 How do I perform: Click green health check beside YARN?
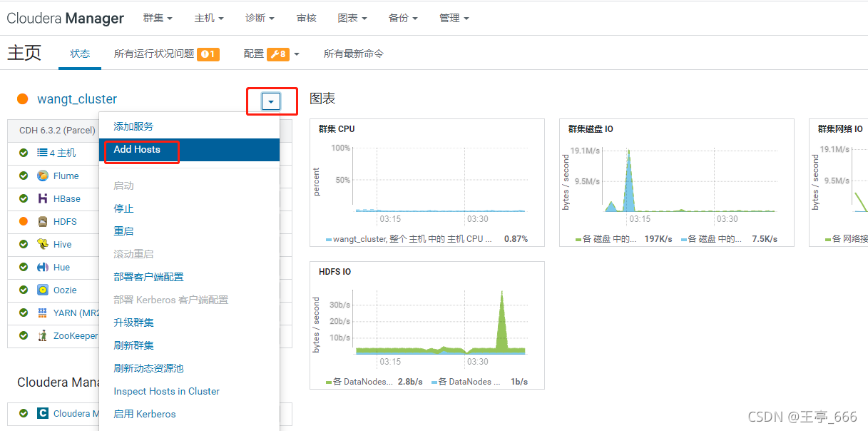24,313
